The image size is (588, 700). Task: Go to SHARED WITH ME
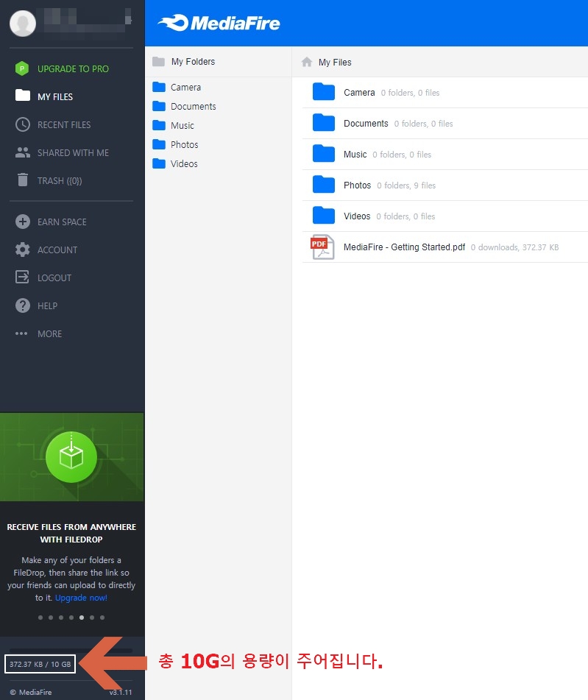pos(73,152)
